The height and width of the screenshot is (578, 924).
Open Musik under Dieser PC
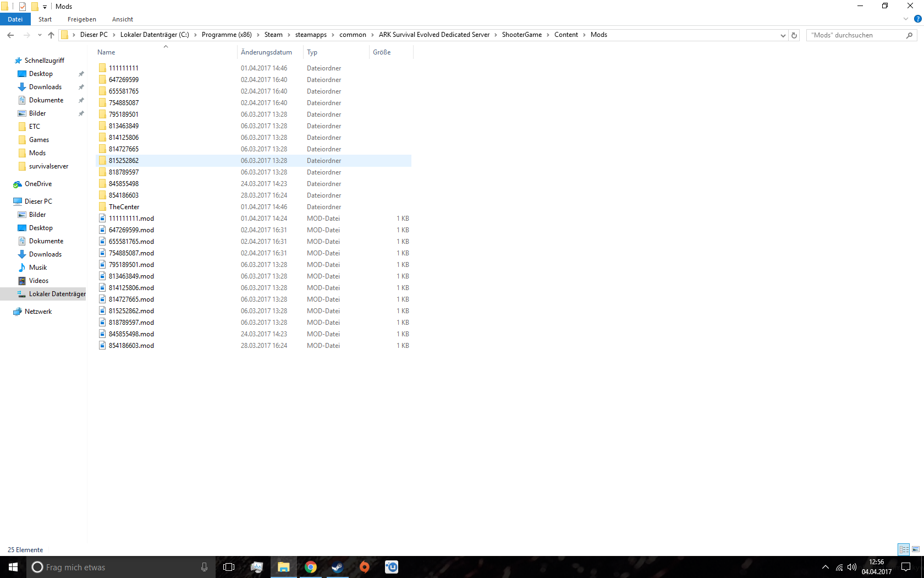[38, 268]
